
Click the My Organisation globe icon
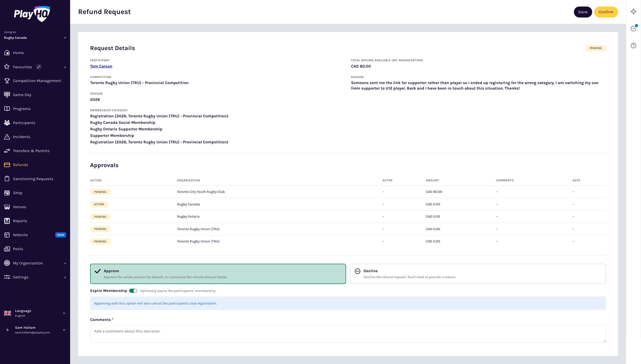(x=7, y=263)
